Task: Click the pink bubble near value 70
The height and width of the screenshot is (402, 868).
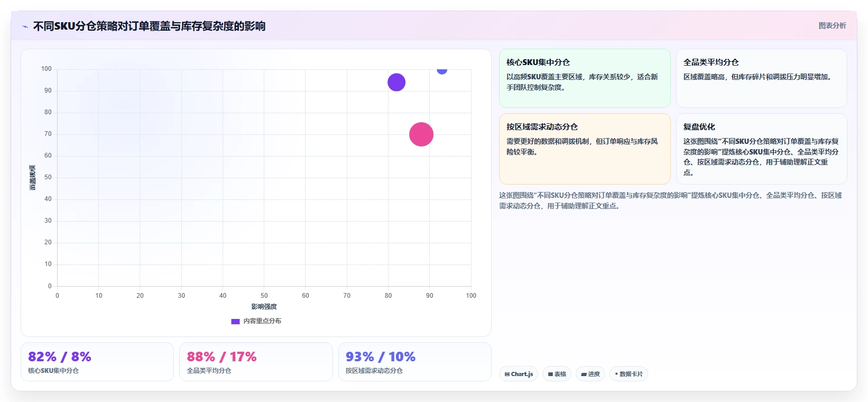Action: tap(421, 134)
